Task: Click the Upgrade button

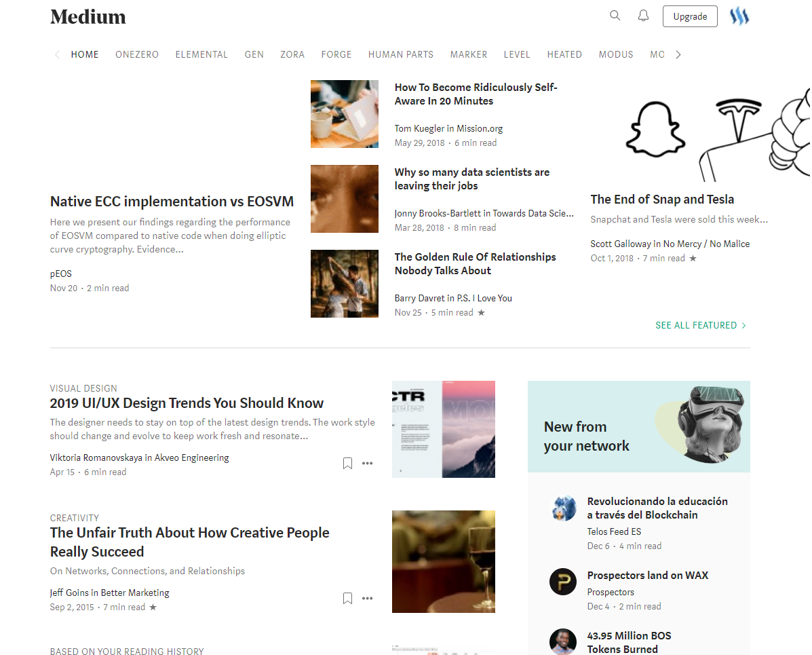Action: (690, 16)
